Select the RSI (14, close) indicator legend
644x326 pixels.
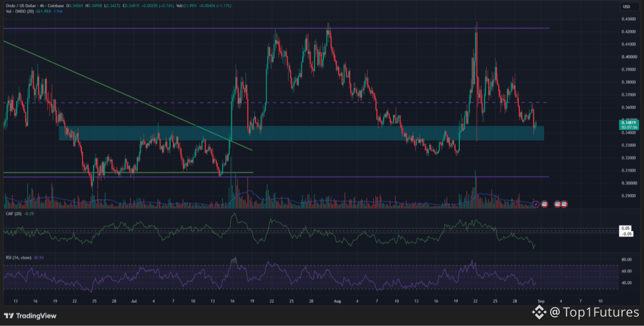point(19,258)
